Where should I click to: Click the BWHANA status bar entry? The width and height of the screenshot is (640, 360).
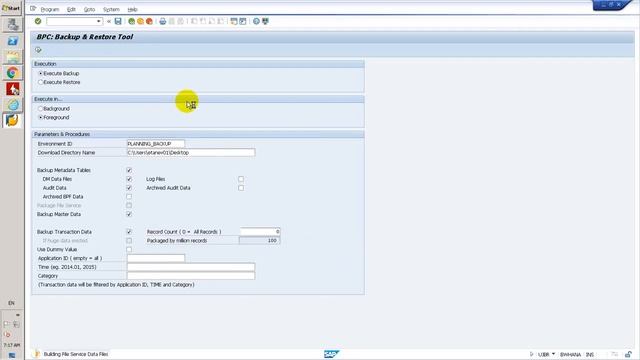coord(570,354)
